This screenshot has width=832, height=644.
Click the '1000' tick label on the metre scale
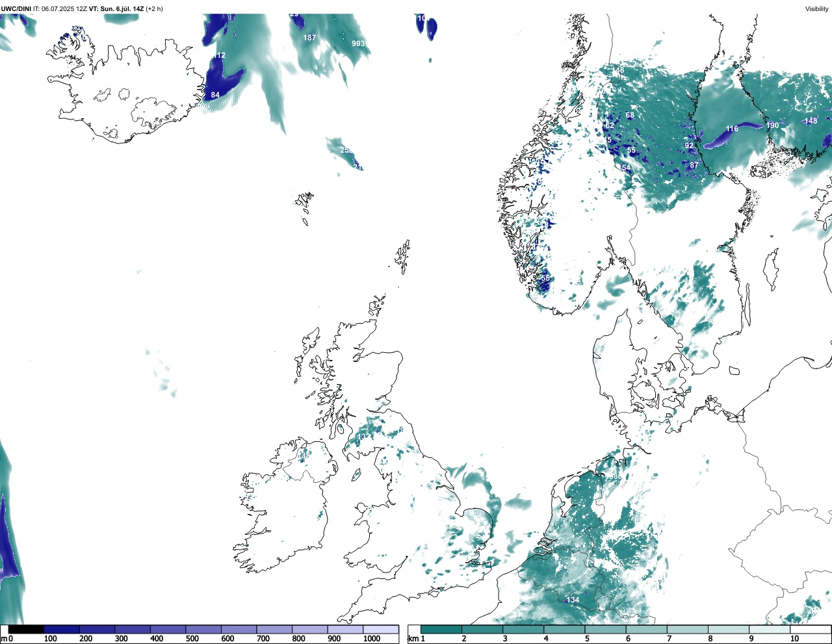[371, 639]
